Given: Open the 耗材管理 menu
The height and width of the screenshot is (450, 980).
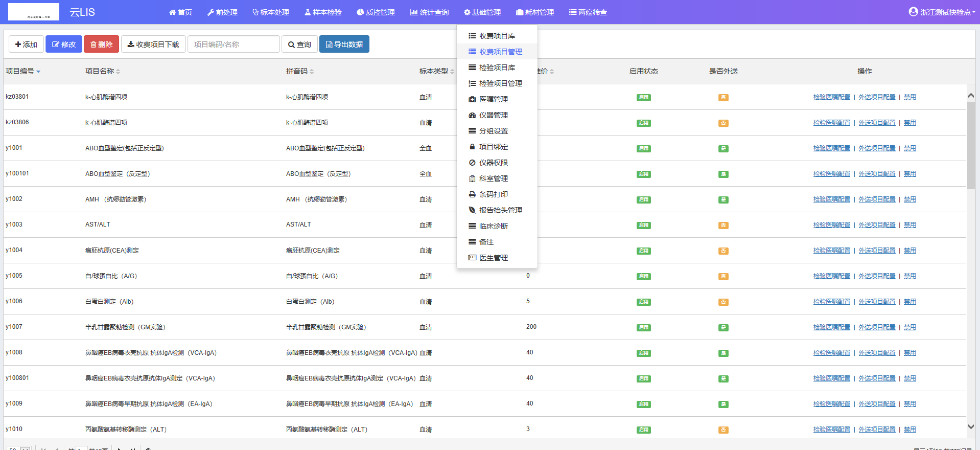Looking at the screenshot, I should coord(535,12).
